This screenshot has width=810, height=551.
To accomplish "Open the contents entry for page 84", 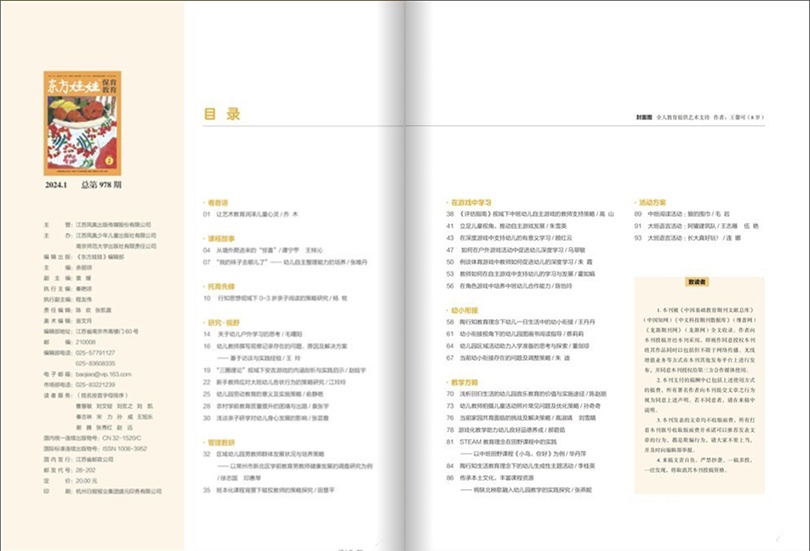I will coord(521,466).
